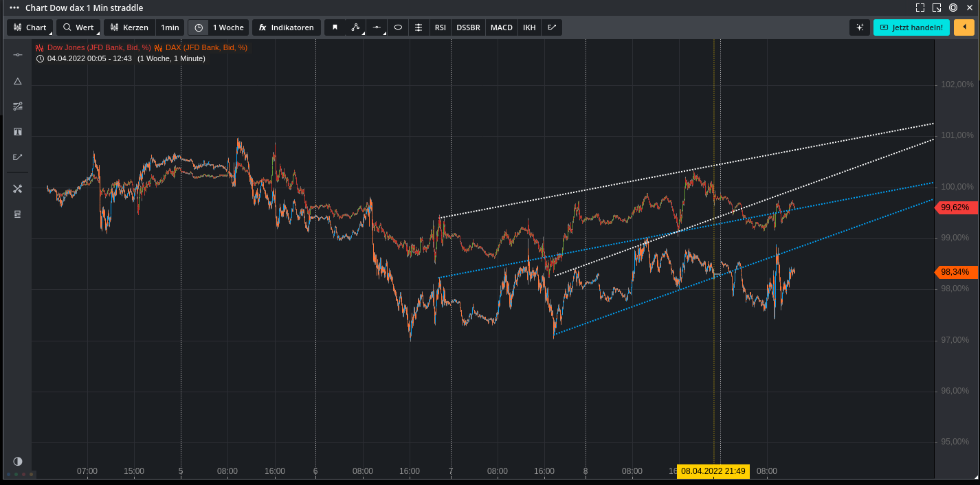Open the Chart dropdown menu
980x485 pixels.
click(30, 27)
